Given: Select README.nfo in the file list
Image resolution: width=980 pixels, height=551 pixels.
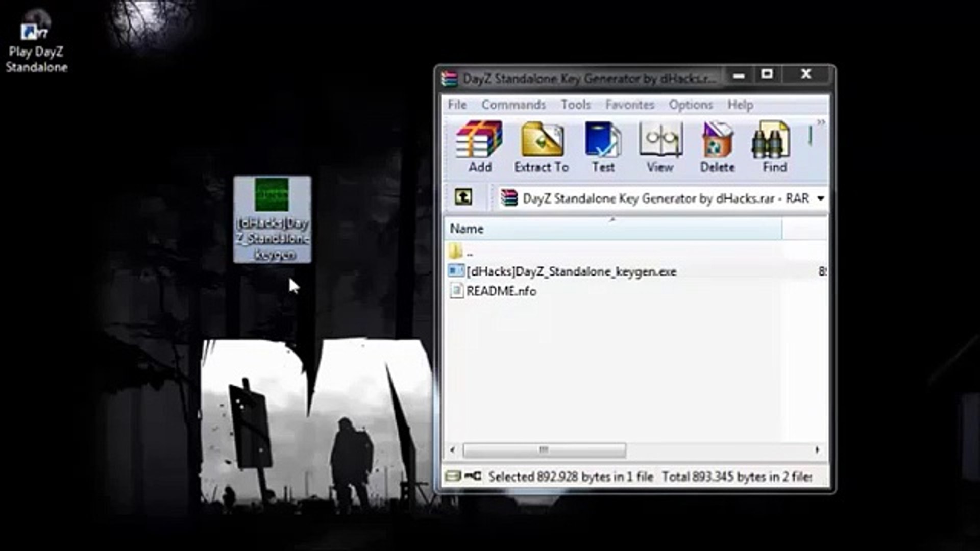Looking at the screenshot, I should pos(501,291).
